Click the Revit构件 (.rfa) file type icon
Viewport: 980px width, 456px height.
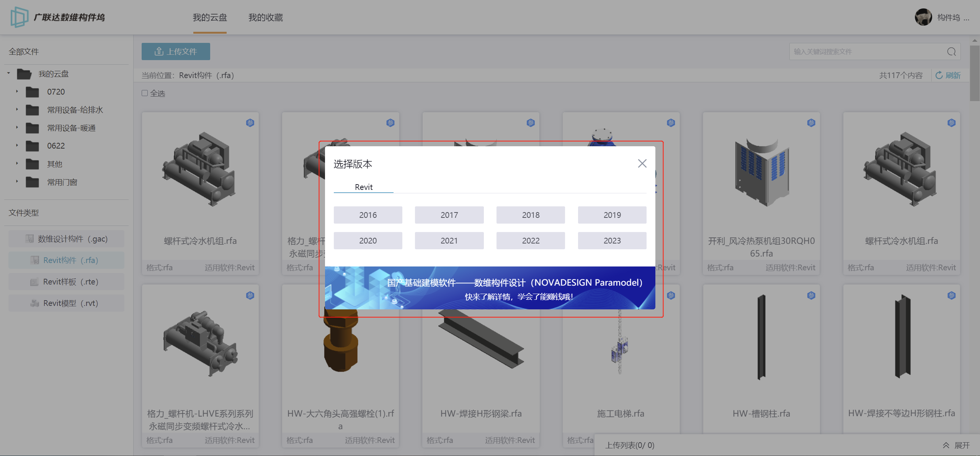click(35, 260)
